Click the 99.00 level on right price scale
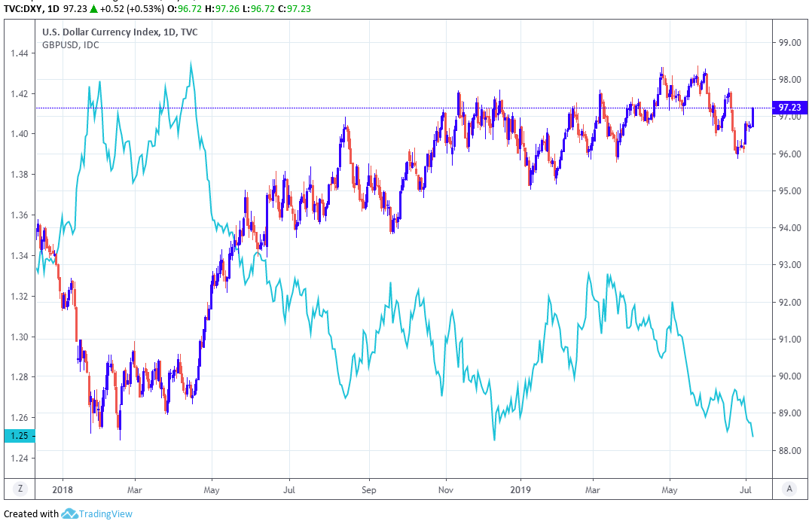The image size is (812, 521). (788, 43)
